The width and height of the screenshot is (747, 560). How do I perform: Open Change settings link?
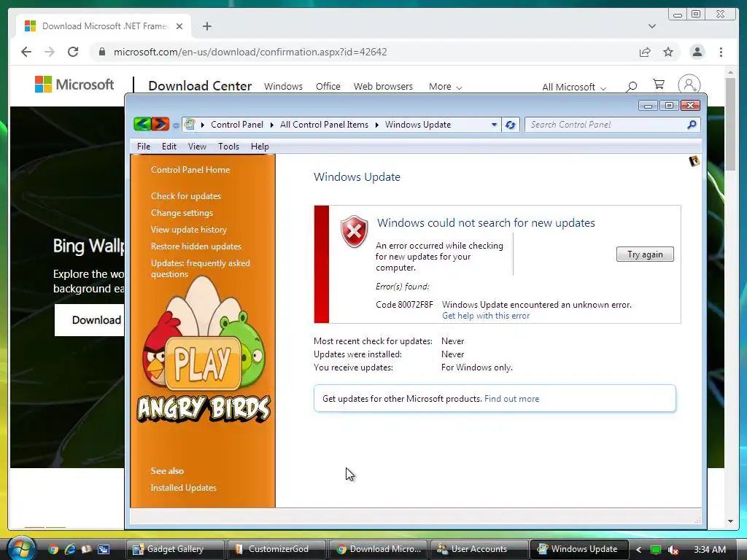(x=182, y=213)
